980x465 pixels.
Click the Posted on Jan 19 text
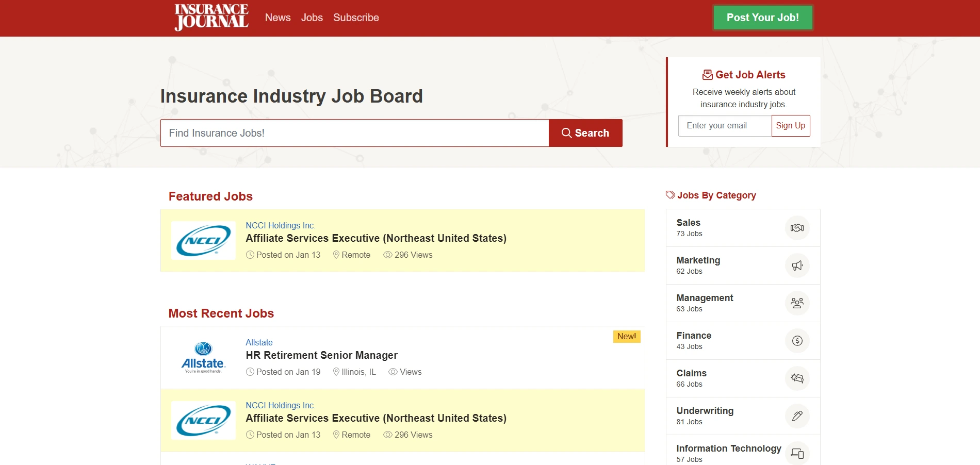288,372
